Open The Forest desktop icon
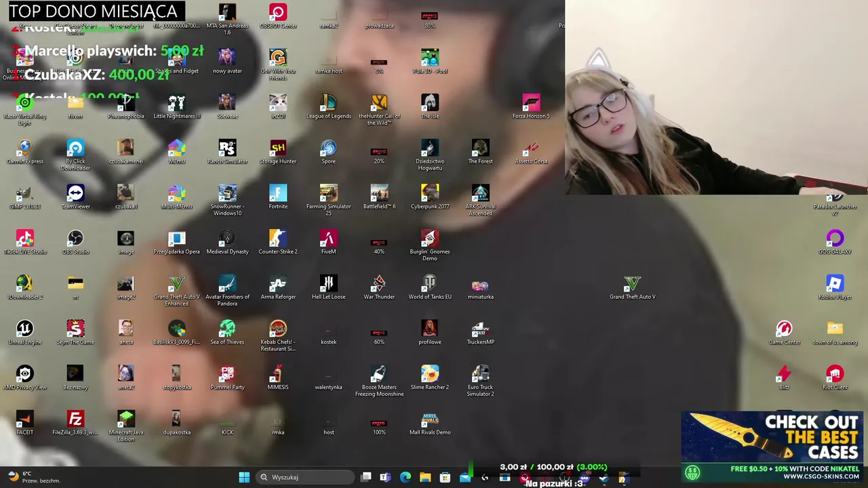The image size is (868, 488). coord(480,152)
